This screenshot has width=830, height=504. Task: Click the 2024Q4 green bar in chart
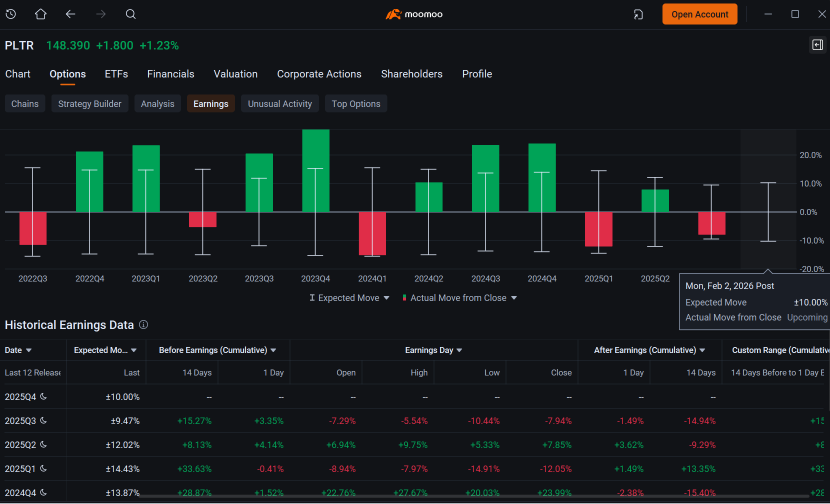[x=542, y=178]
